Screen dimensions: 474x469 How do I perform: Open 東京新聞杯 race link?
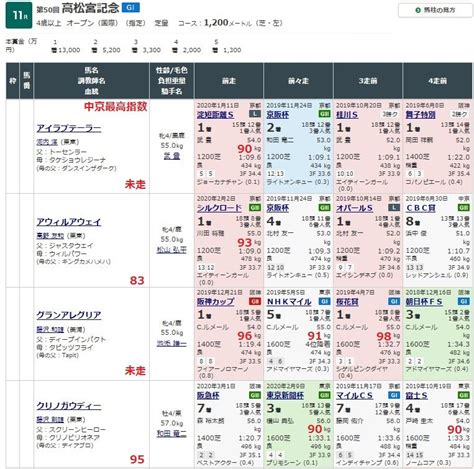[285, 395]
